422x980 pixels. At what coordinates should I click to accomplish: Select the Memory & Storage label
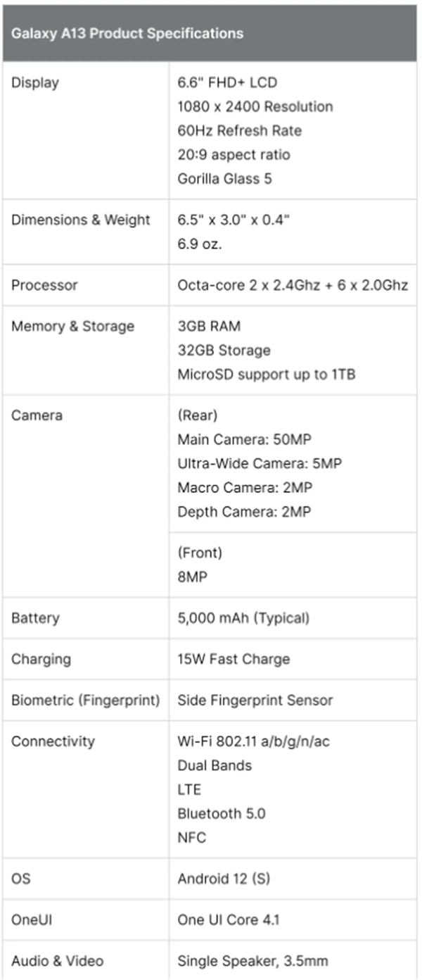pos(72,326)
